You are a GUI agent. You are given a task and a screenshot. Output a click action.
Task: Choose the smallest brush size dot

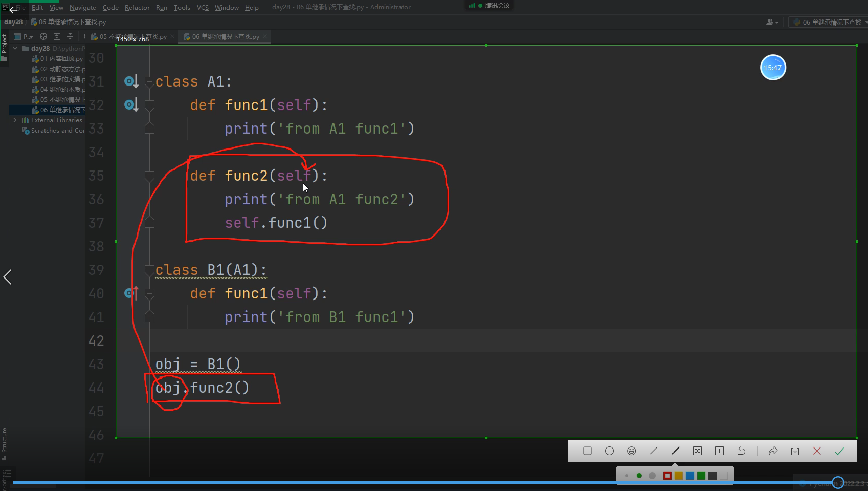[x=627, y=476]
